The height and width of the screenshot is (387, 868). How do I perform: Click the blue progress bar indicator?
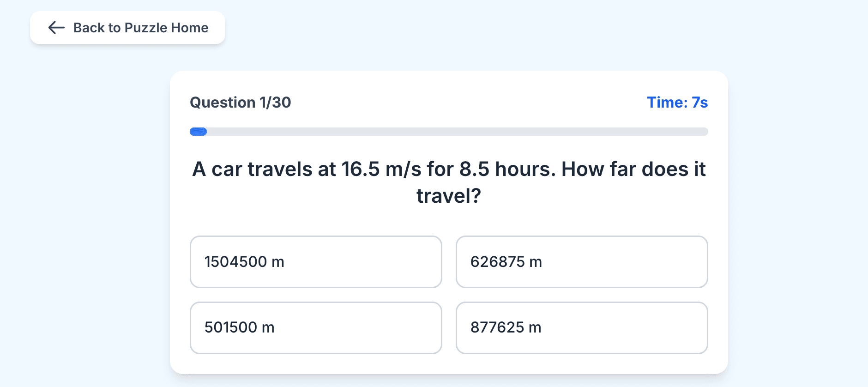coord(198,132)
